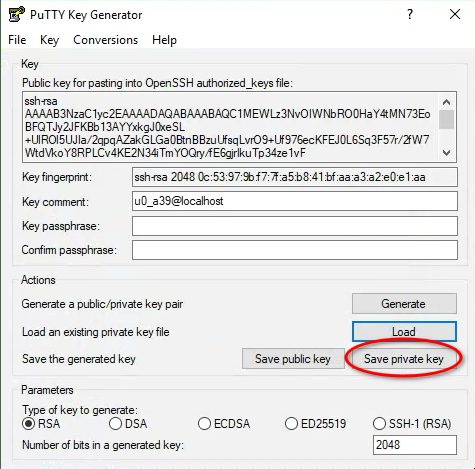Screen dimensions: 475x469
Task: Select the ECDSA key type
Action: [204, 424]
